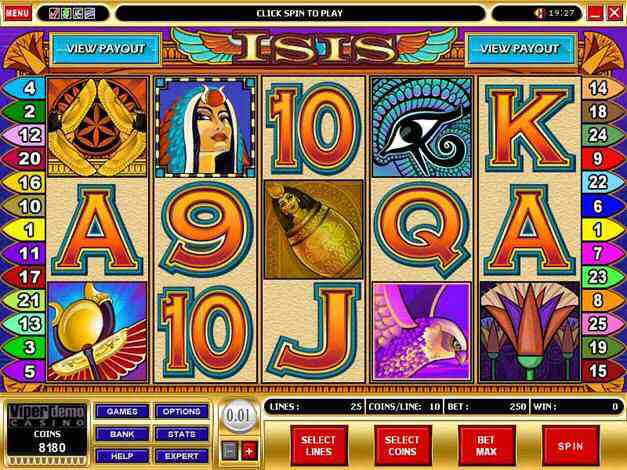
Task: Click the green toolbar icon beside MENU
Action: [66, 14]
